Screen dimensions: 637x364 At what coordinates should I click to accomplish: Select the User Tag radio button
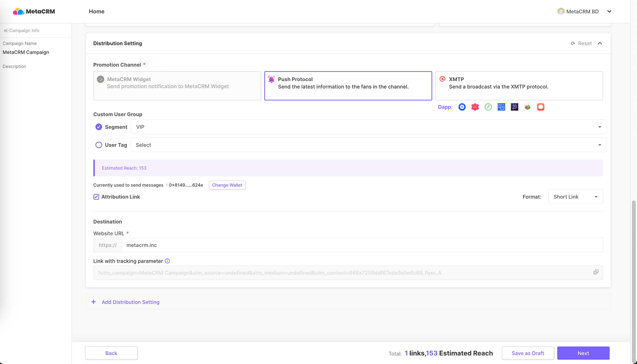(99, 145)
